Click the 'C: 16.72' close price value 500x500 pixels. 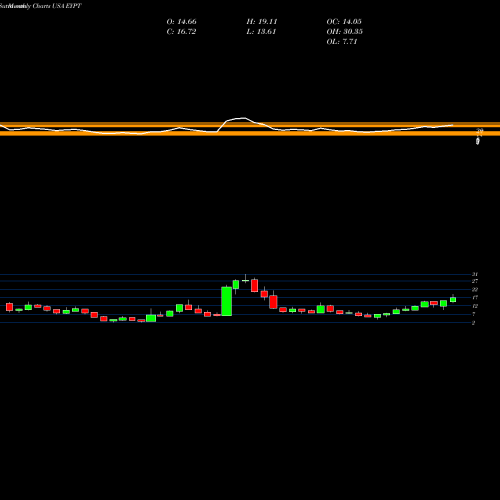pos(181,32)
